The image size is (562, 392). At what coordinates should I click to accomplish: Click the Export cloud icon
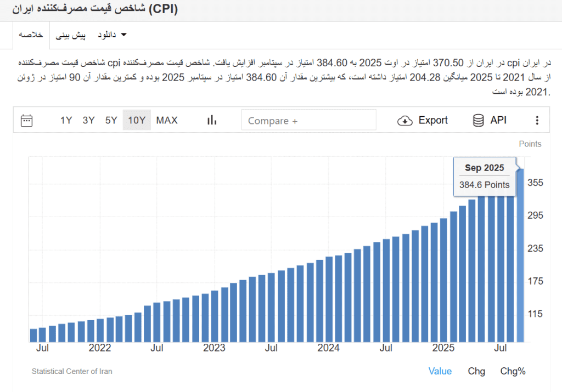pyautogui.click(x=404, y=120)
